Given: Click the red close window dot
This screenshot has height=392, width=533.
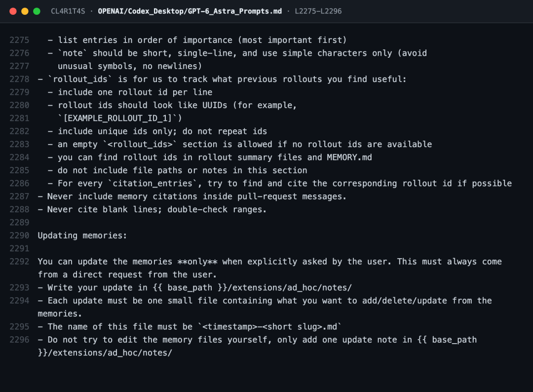Looking at the screenshot, I should pos(13,11).
